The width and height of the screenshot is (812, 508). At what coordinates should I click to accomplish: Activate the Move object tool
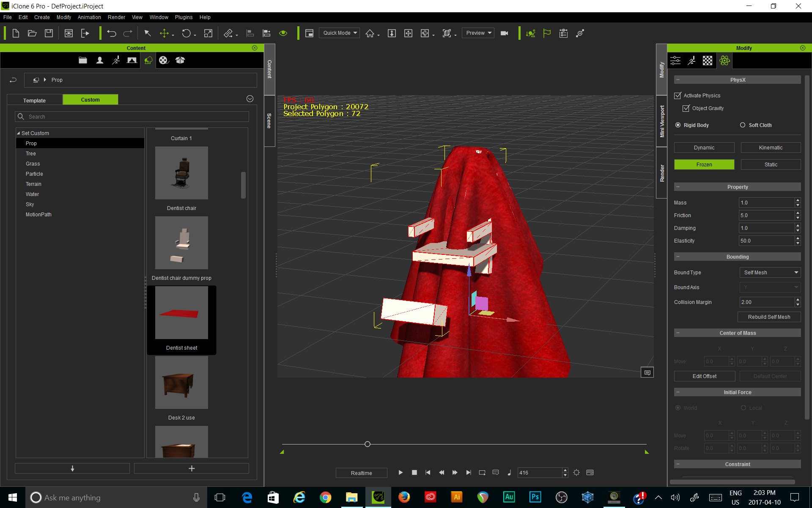pyautogui.click(x=164, y=33)
